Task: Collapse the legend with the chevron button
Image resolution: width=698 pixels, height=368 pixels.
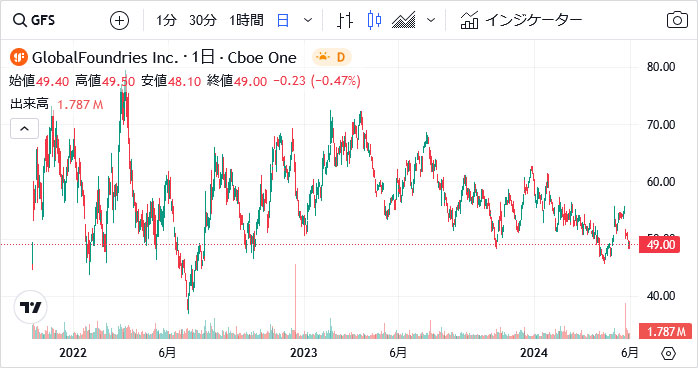Action: click(x=24, y=129)
